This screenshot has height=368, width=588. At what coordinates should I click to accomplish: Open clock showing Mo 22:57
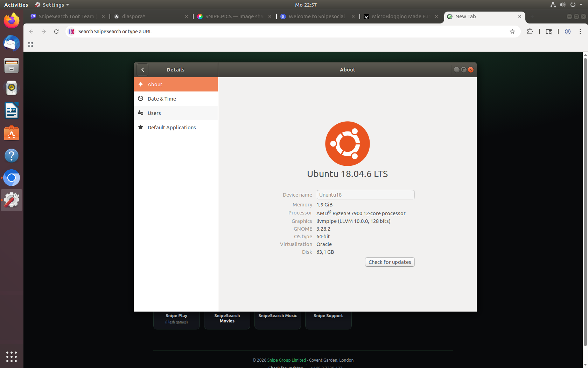(x=306, y=5)
